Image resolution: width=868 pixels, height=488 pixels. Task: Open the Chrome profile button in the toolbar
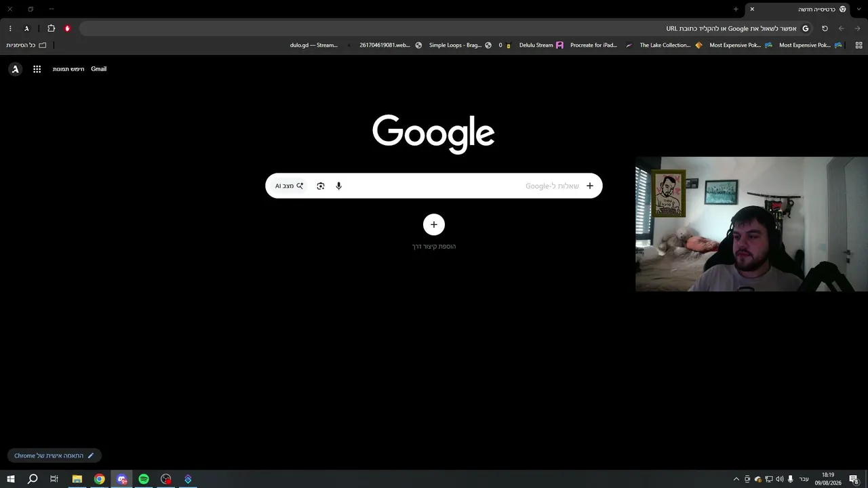[x=26, y=28]
